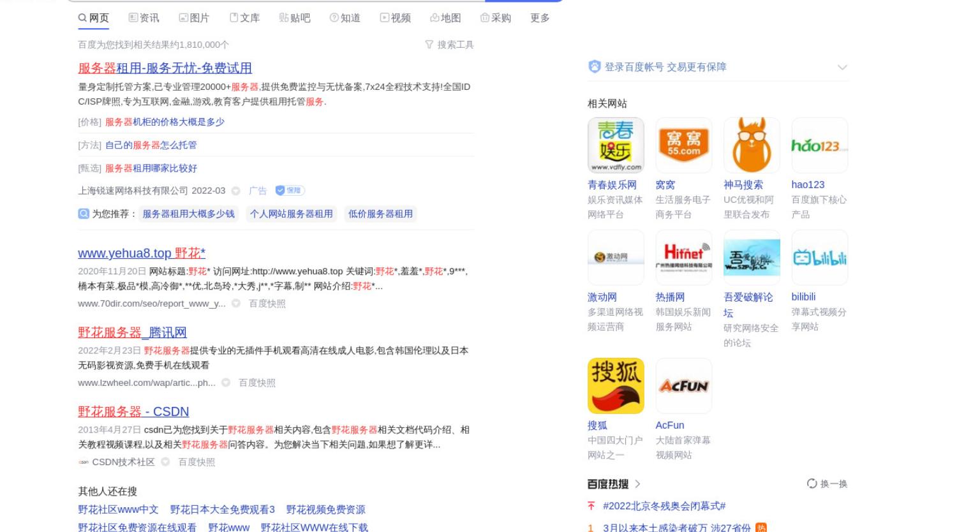Switch to the 采购 tab

pyautogui.click(x=496, y=18)
